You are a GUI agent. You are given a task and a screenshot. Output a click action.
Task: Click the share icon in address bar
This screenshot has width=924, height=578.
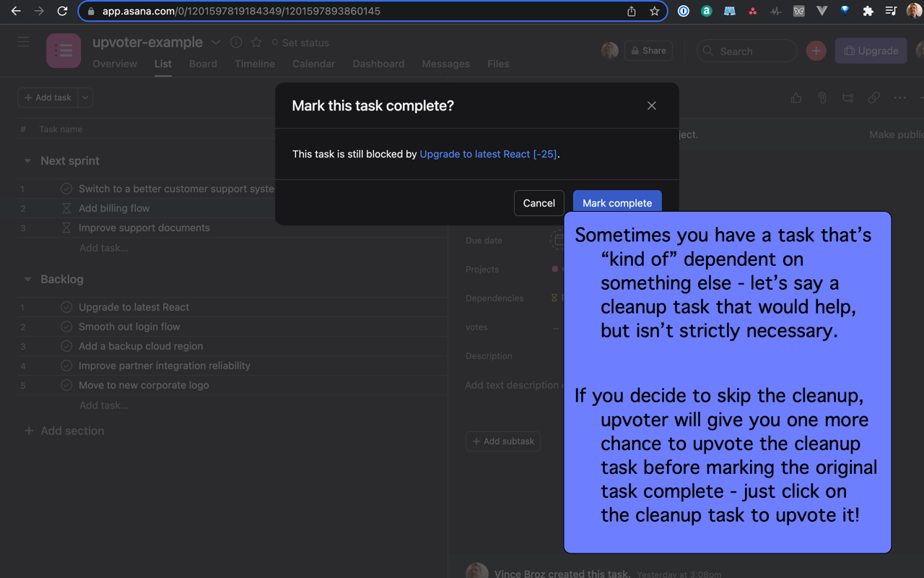(x=632, y=11)
